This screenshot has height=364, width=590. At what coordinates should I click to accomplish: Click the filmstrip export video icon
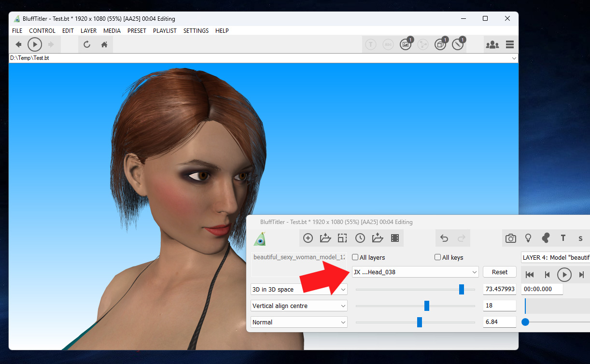395,238
